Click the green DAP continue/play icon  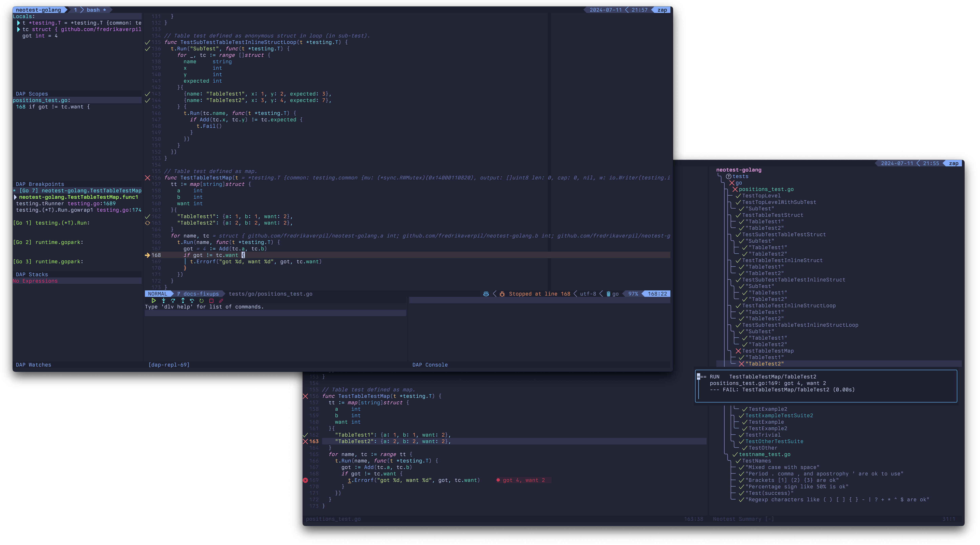154,300
